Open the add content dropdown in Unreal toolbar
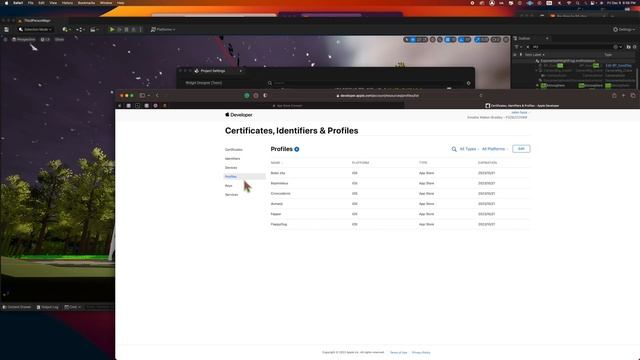Image resolution: width=640 pixels, height=360 pixels. tap(66, 29)
